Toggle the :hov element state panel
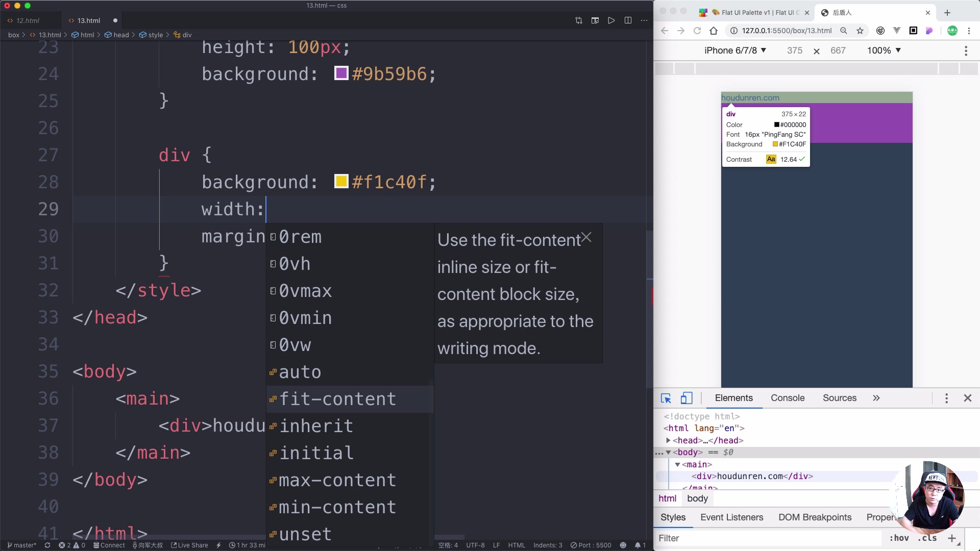This screenshot has height=551, width=980. pos(899,538)
